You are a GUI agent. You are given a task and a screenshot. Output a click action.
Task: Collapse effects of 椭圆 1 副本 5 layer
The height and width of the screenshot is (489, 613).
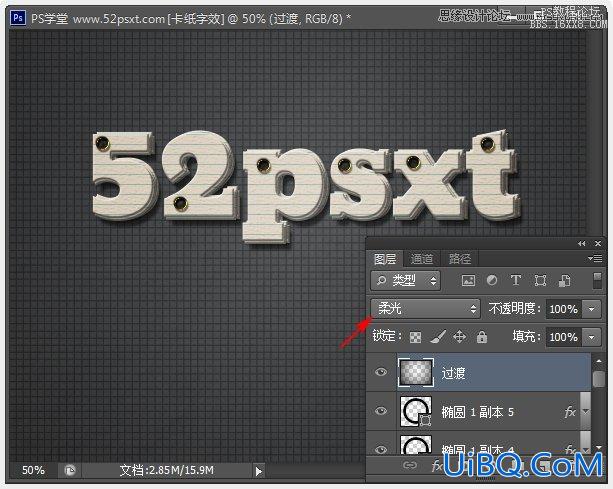point(585,411)
